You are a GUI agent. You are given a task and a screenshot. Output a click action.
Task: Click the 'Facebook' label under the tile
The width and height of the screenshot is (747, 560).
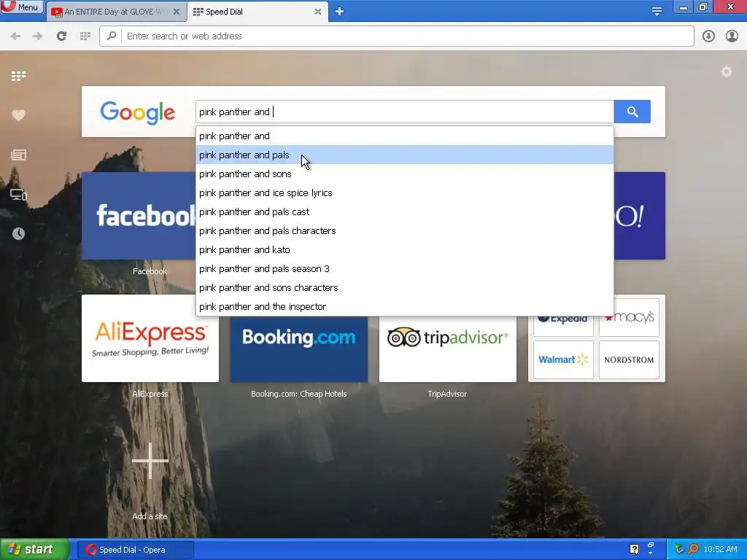[x=150, y=271]
